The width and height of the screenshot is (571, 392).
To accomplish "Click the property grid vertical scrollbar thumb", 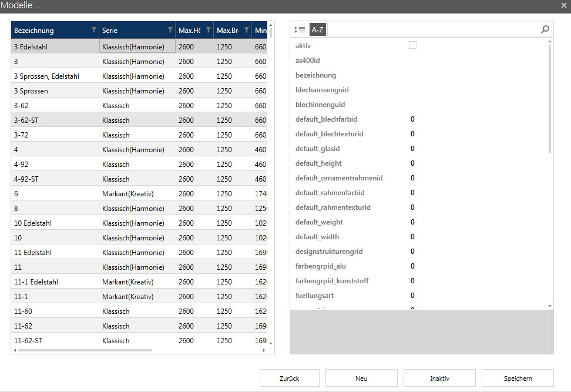I will [549, 98].
